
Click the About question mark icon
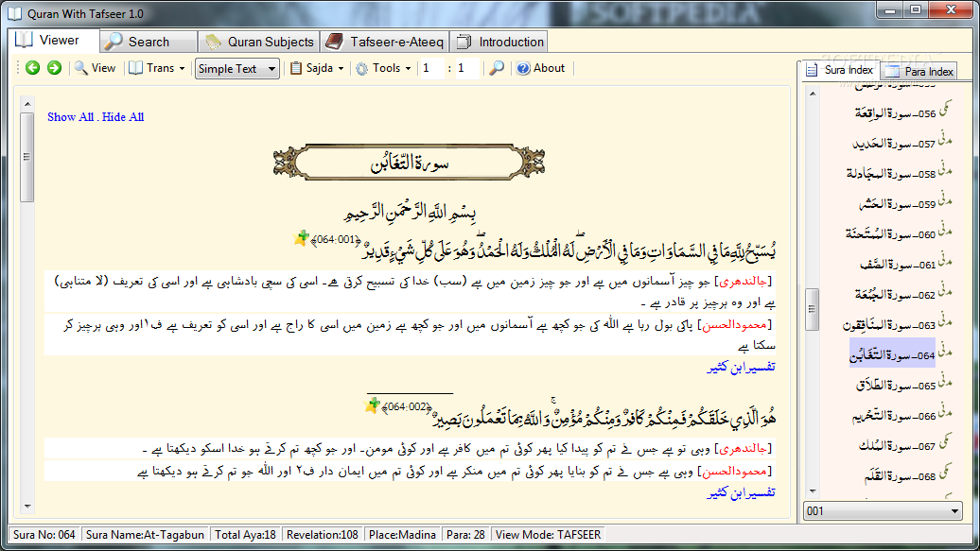click(x=523, y=68)
